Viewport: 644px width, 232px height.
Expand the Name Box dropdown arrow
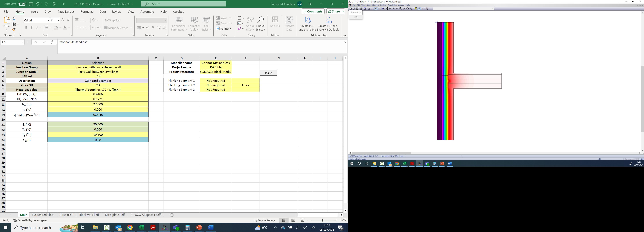coord(22,42)
